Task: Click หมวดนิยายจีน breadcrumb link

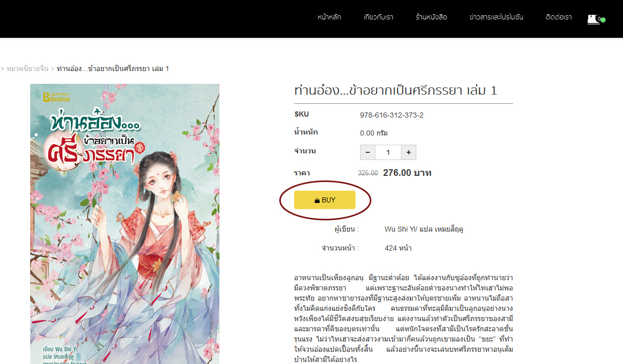Action: coord(28,69)
